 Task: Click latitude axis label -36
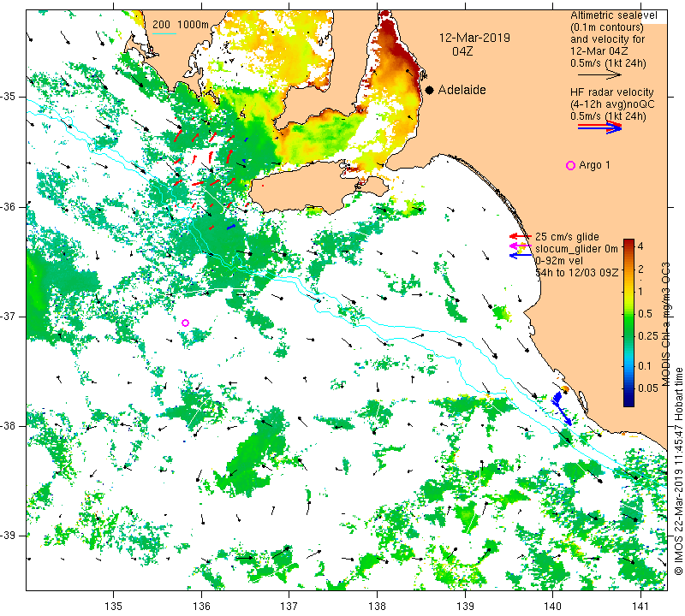click(x=8, y=206)
